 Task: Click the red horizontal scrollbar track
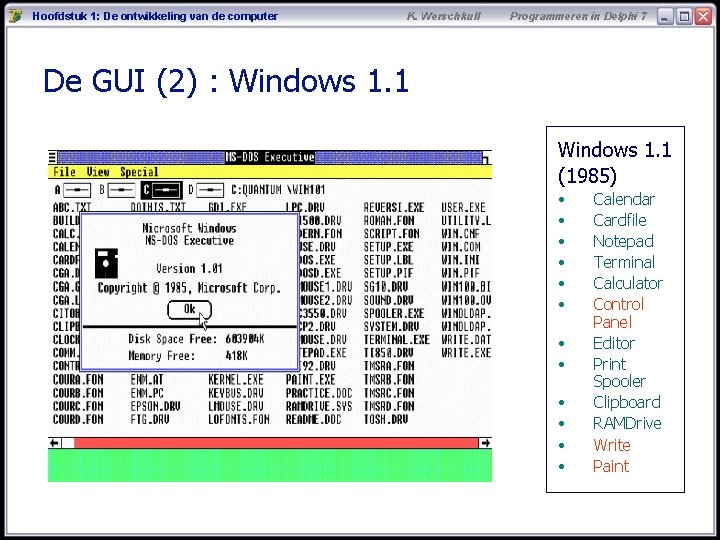click(x=276, y=443)
